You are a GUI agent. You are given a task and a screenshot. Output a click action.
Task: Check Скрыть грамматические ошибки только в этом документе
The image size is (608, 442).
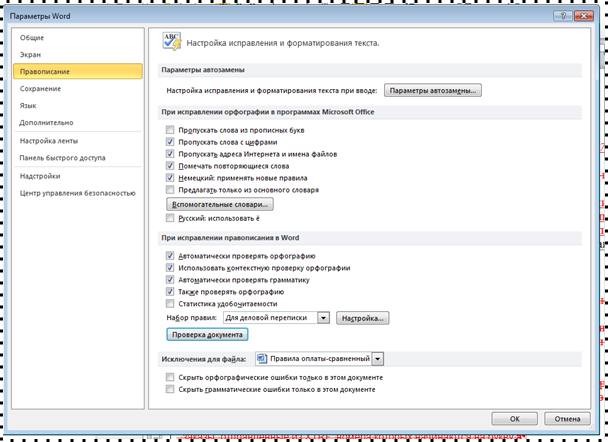click(170, 389)
